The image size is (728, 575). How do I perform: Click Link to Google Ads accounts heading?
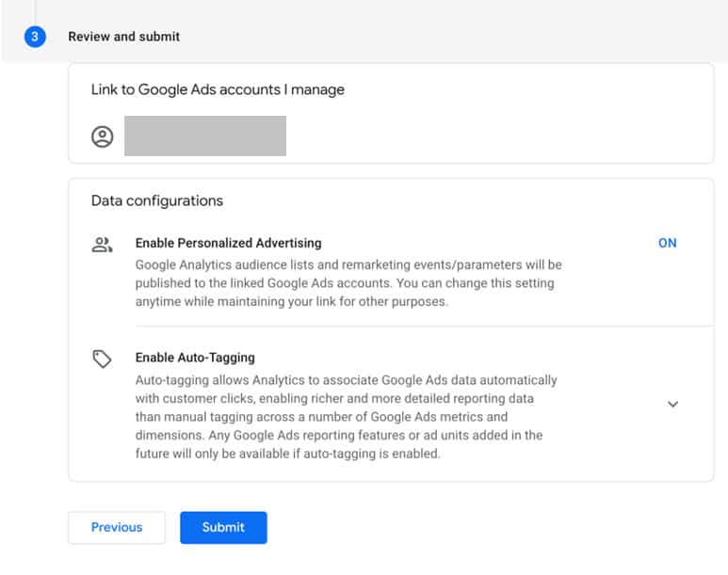point(218,89)
